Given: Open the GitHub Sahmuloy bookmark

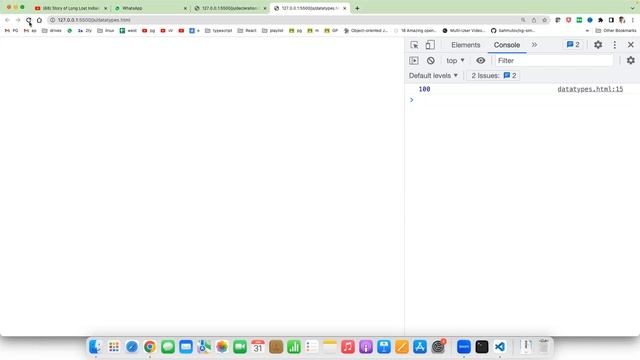Looking at the screenshot, I should click(x=513, y=31).
